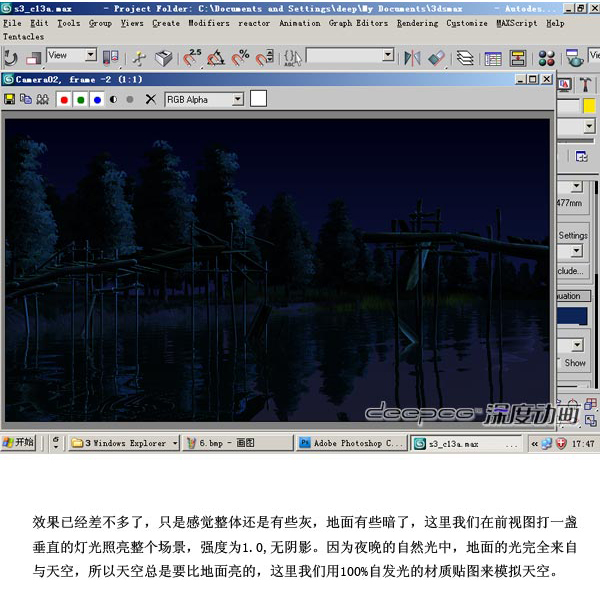Click the dark blue light color swatch
Image resolution: width=600 pixels, height=604 pixels.
[x=572, y=316]
